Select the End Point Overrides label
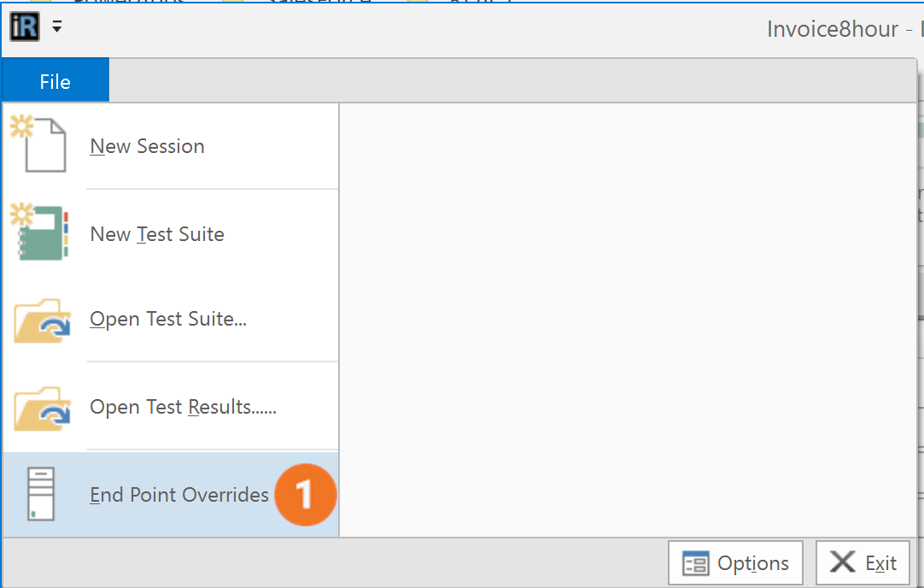The image size is (924, 588). coord(179,495)
